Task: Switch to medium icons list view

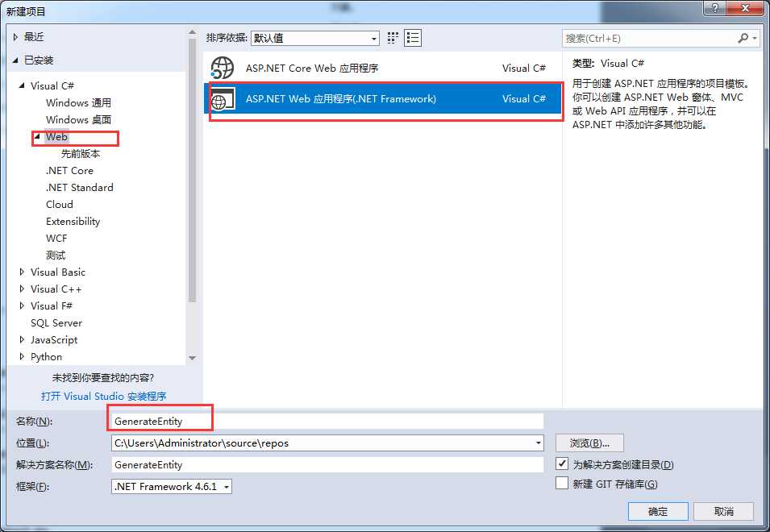Action: tap(413, 38)
